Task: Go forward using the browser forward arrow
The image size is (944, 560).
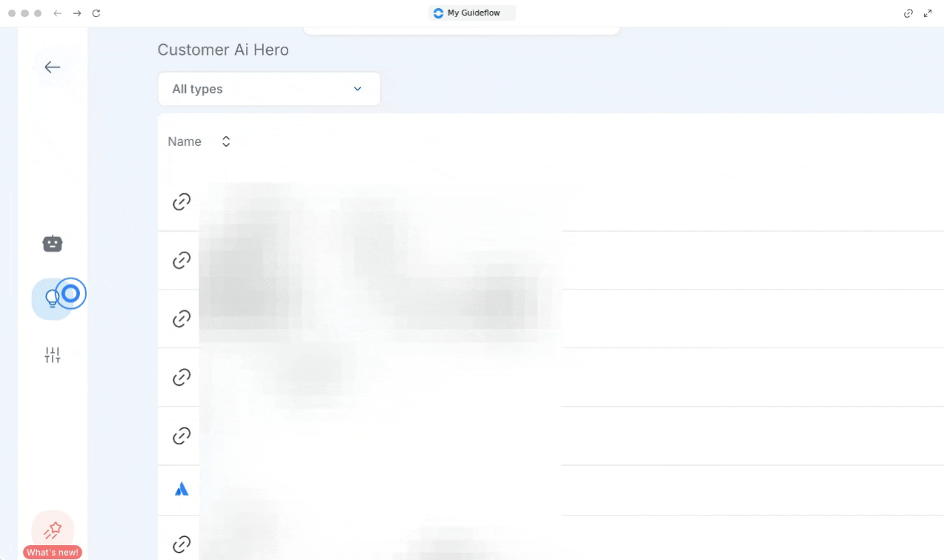Action: pos(77,13)
